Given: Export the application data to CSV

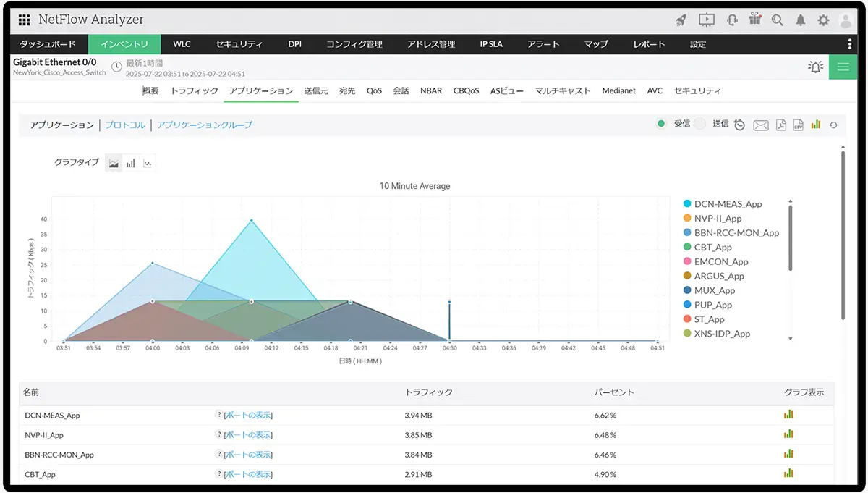Looking at the screenshot, I should pos(798,124).
